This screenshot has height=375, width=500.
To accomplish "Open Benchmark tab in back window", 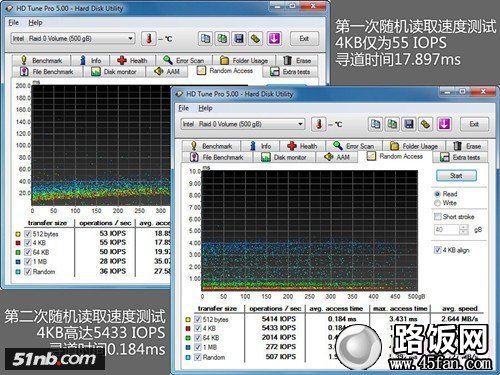I will [41, 60].
